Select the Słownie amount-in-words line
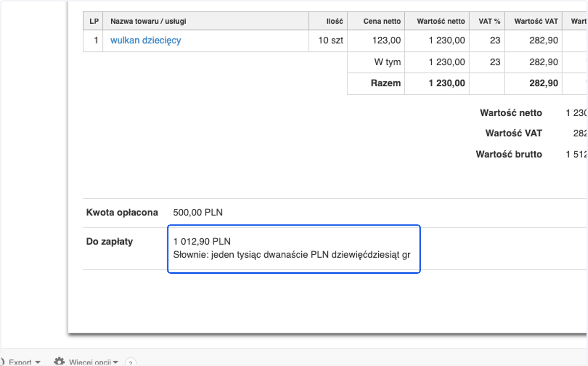This screenshot has height=366, width=588. tap(292, 255)
